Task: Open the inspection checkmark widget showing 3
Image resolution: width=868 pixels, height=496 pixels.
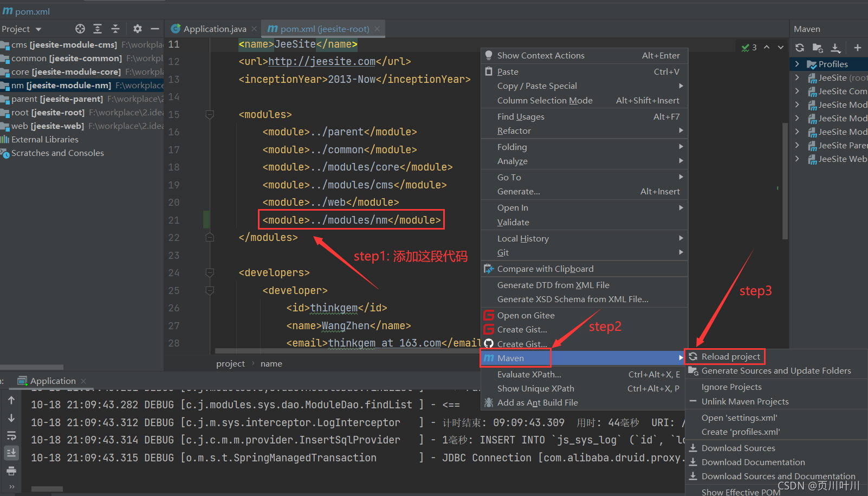Action: click(x=749, y=48)
